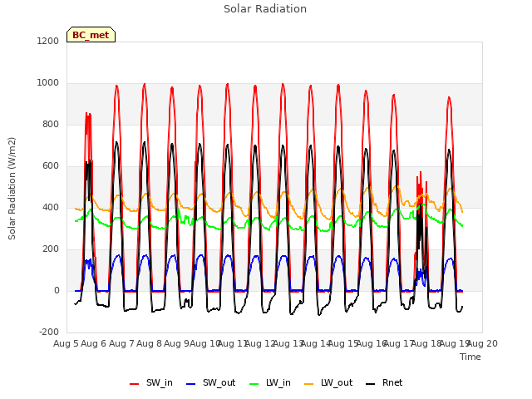Click the 1200 y-axis tick label
Screen dimensions: 532x399
pyautogui.click(x=48, y=41)
